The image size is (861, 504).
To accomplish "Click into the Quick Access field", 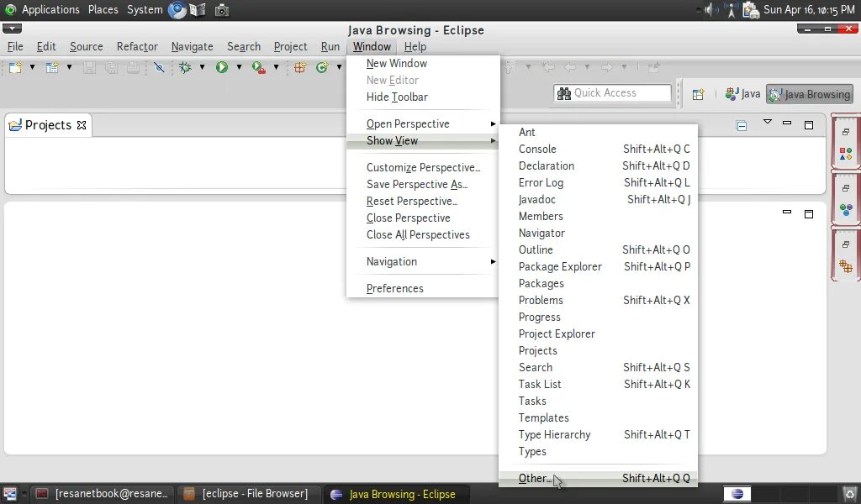I will pyautogui.click(x=612, y=93).
